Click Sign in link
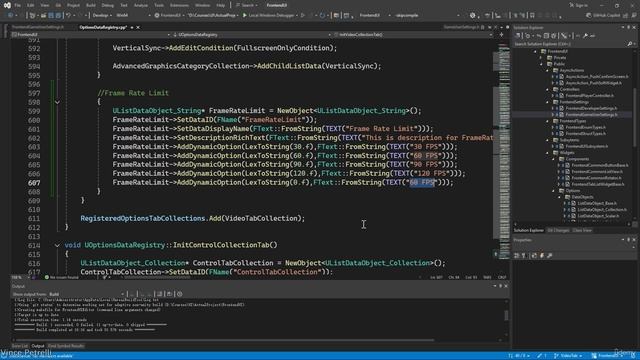 pos(579,5)
